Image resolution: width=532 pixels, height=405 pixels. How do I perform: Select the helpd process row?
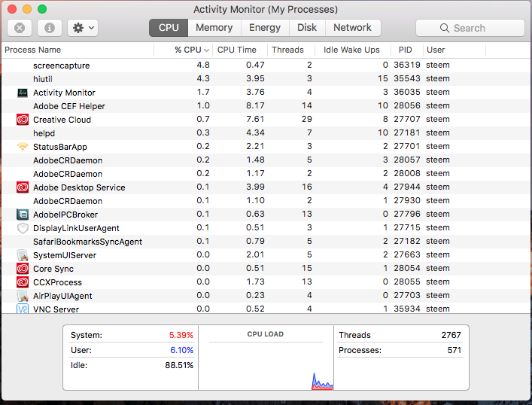click(266, 133)
